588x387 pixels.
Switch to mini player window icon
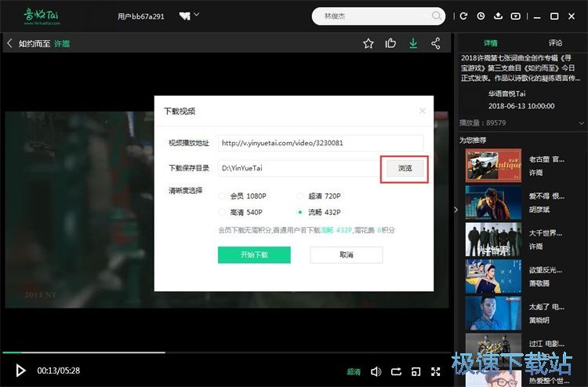[416, 371]
